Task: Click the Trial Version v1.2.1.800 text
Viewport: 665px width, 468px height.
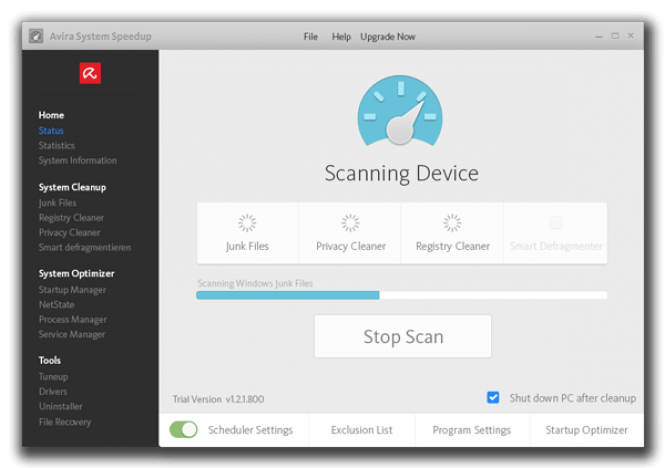Action: tap(218, 399)
